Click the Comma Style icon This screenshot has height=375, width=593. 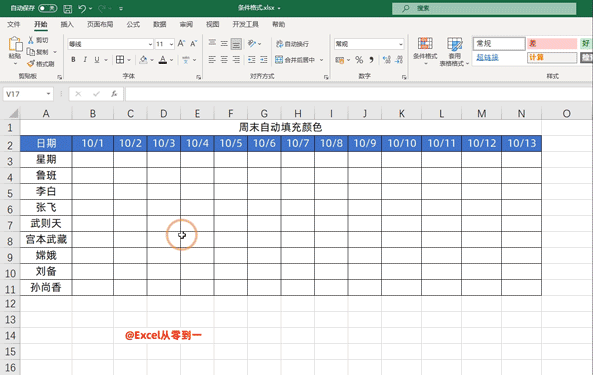[x=371, y=60]
